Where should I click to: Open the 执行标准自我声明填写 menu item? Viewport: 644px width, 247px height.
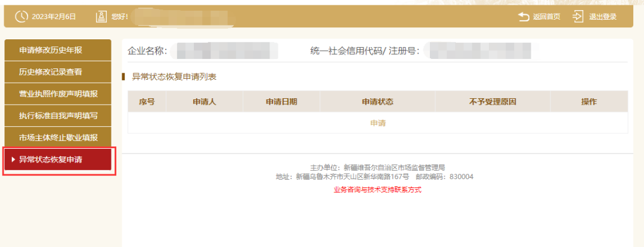coord(58,116)
